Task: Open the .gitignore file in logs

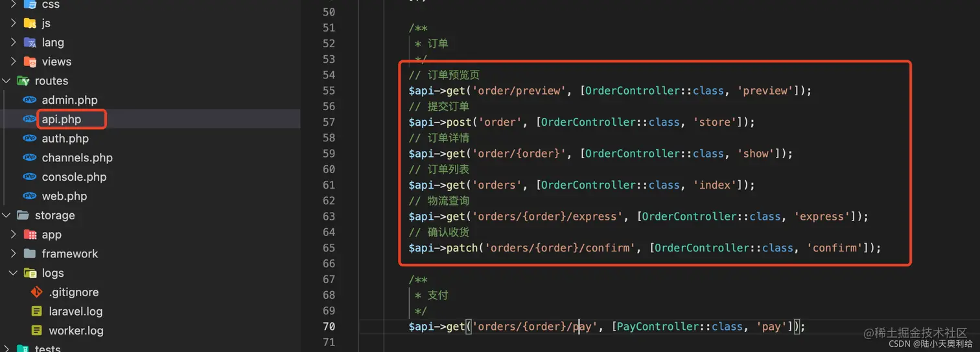Action: [x=74, y=292]
